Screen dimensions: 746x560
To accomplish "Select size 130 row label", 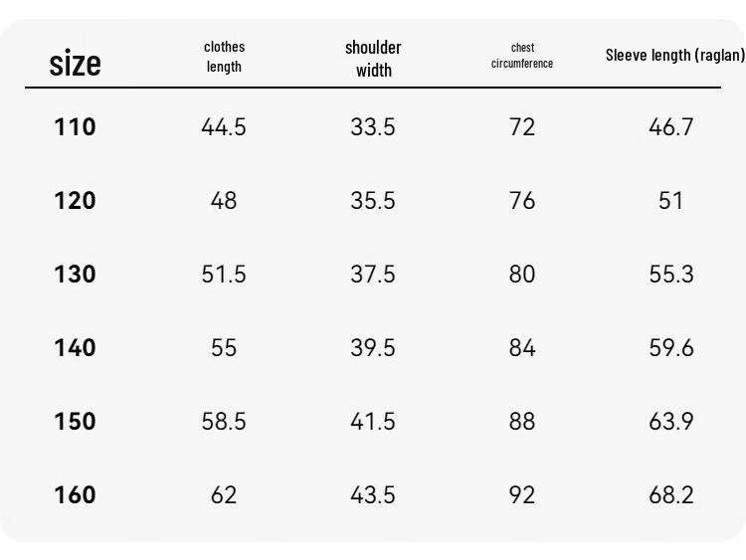I will [x=76, y=275].
